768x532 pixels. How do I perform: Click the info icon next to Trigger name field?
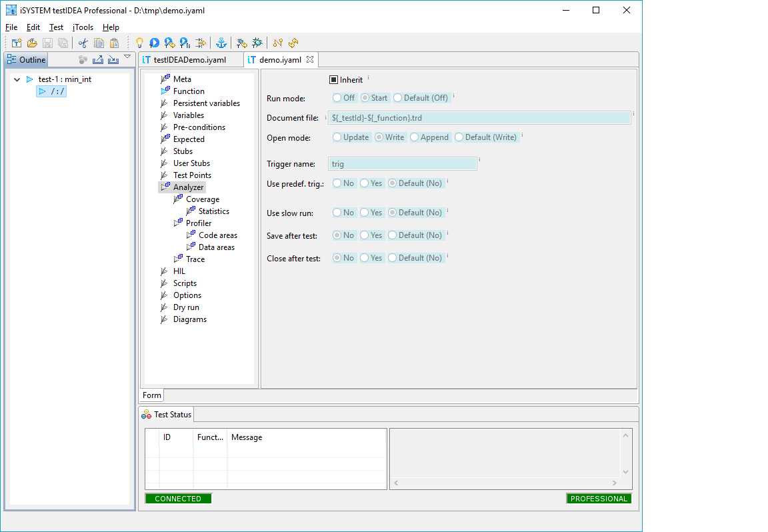(479, 160)
